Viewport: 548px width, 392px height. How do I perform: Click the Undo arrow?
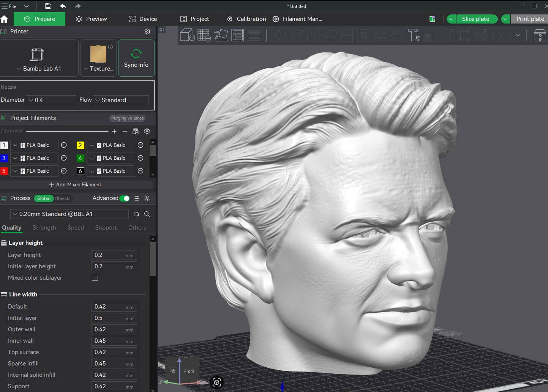click(x=63, y=6)
